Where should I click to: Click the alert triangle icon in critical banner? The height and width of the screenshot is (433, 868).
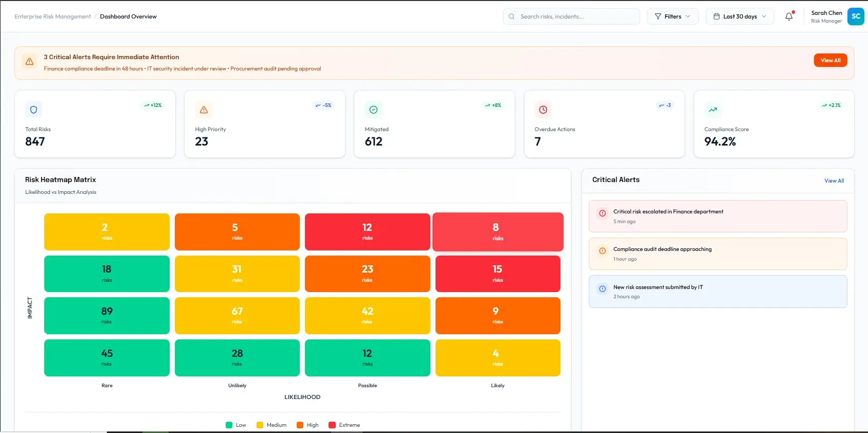click(x=30, y=62)
